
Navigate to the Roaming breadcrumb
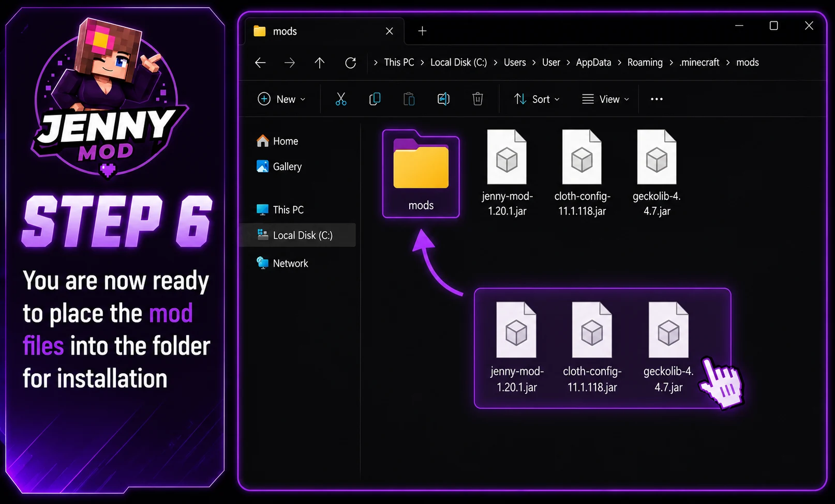coord(645,63)
